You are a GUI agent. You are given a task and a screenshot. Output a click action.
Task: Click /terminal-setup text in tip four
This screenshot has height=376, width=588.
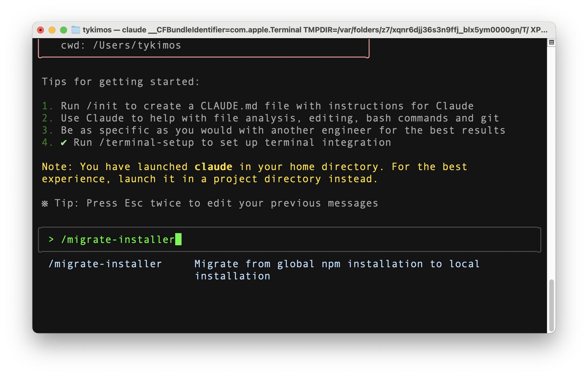147,143
